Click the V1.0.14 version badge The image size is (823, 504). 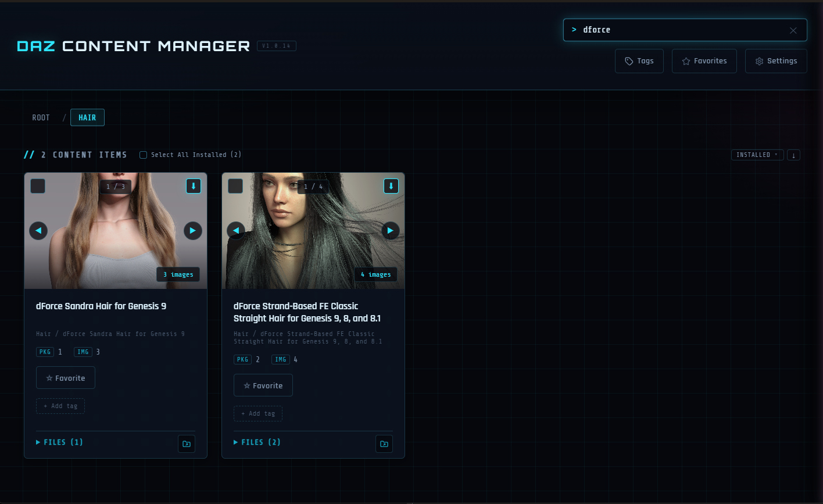click(277, 46)
